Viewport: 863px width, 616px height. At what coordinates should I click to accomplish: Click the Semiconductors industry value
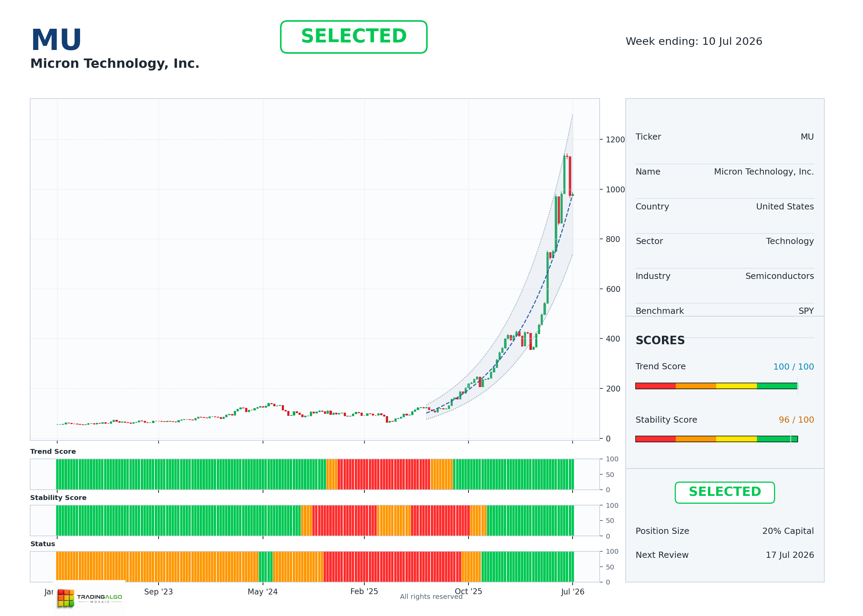click(779, 276)
